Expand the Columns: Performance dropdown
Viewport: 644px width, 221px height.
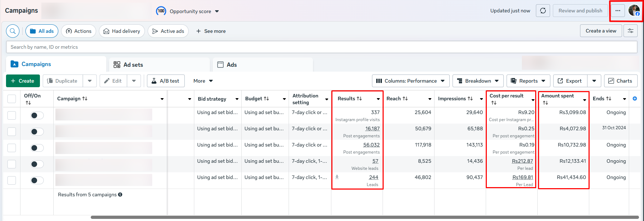point(410,81)
